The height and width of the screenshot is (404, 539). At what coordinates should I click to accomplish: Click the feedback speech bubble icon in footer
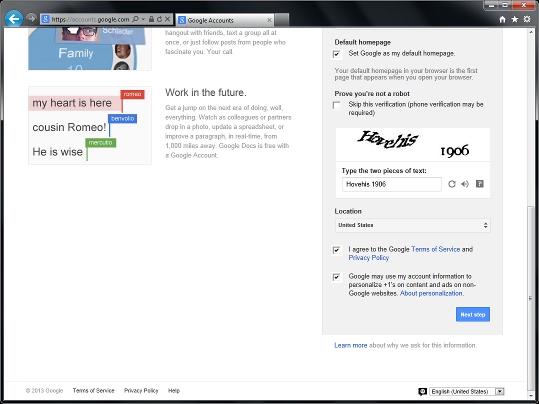[422, 392]
